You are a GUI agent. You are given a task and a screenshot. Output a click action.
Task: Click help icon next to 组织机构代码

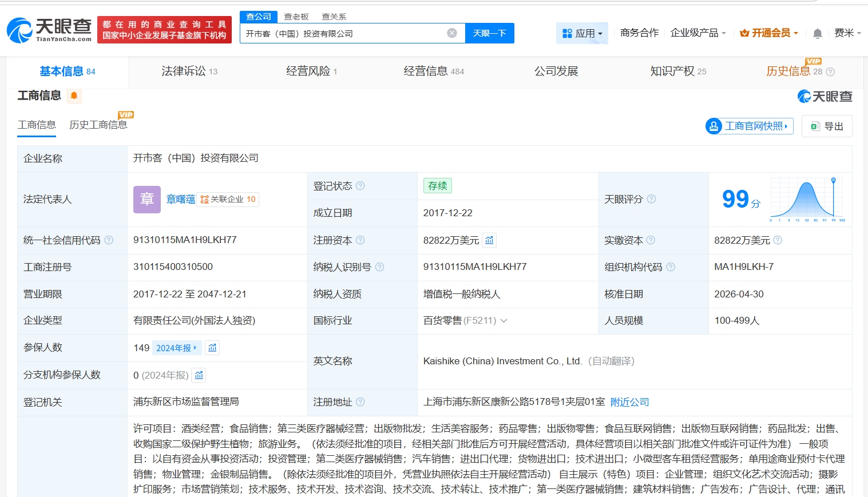coord(671,267)
